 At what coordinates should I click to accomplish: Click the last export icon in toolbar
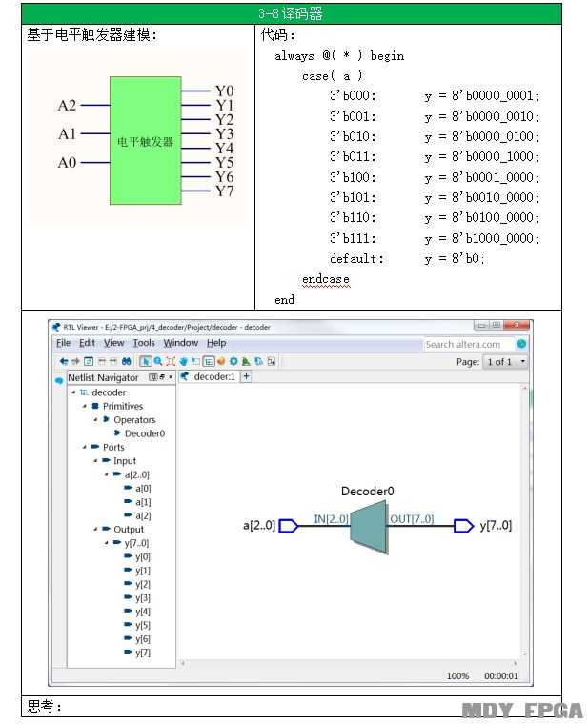[272, 362]
